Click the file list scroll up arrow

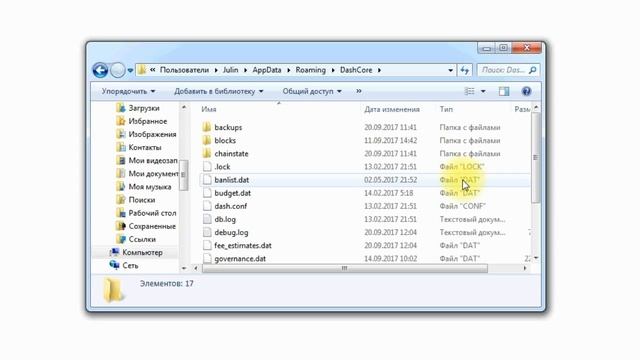[x=536, y=107]
